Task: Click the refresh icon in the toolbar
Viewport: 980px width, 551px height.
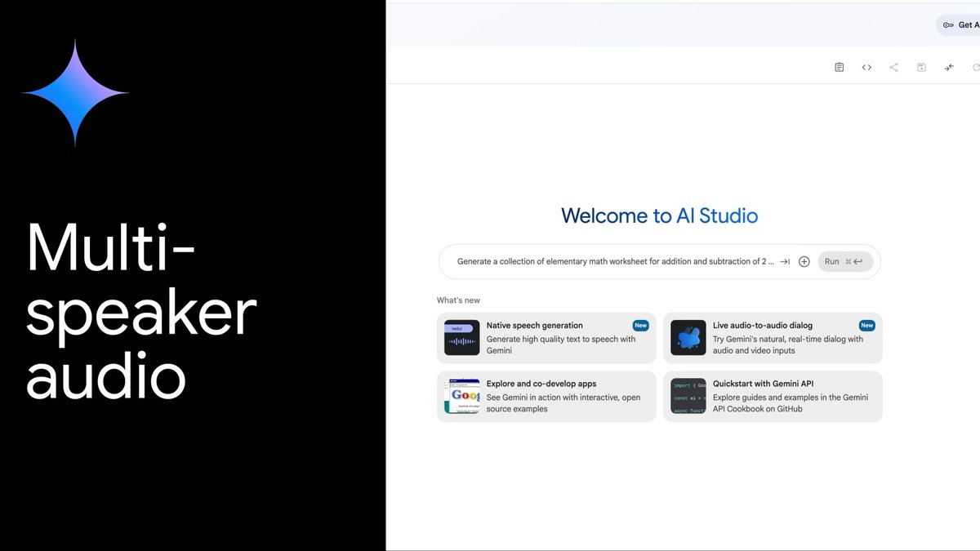Action: coord(976,67)
